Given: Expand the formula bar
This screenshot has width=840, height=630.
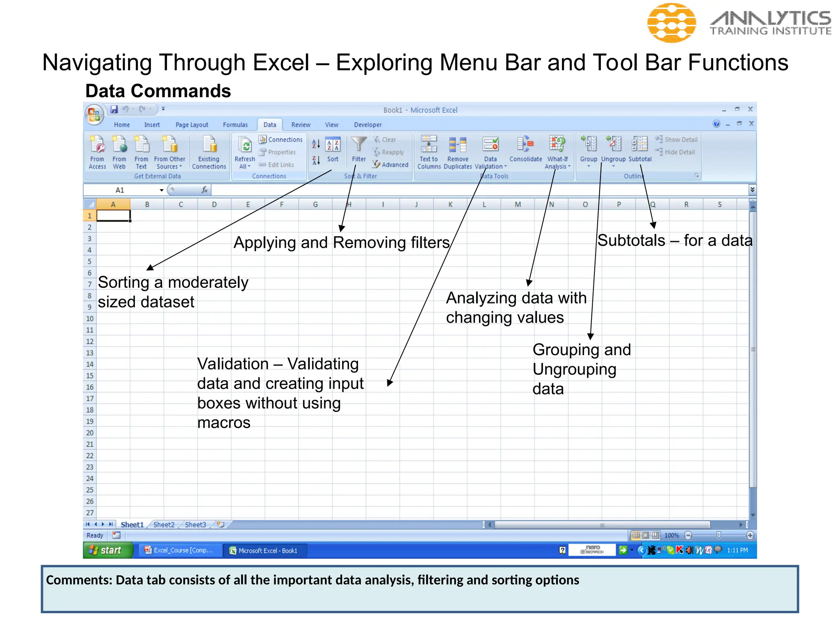Looking at the screenshot, I should coord(752,189).
